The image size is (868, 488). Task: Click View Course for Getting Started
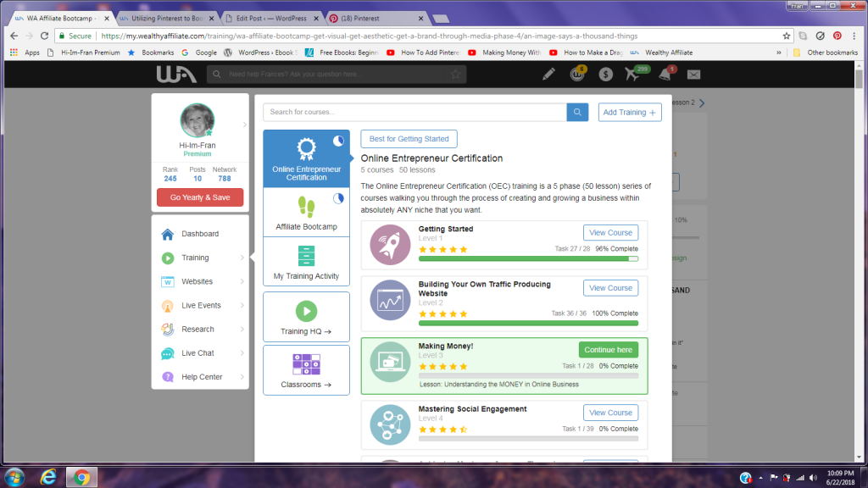610,233
